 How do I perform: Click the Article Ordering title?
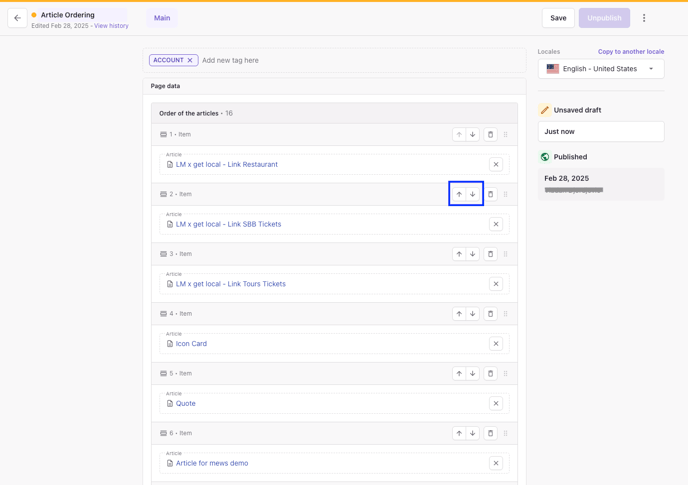tap(68, 15)
